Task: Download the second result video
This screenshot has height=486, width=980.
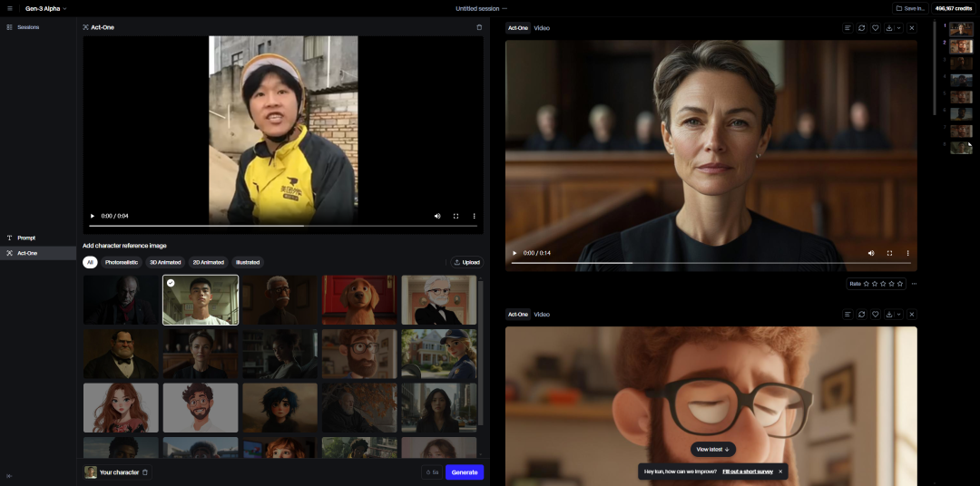Action: 889,315
